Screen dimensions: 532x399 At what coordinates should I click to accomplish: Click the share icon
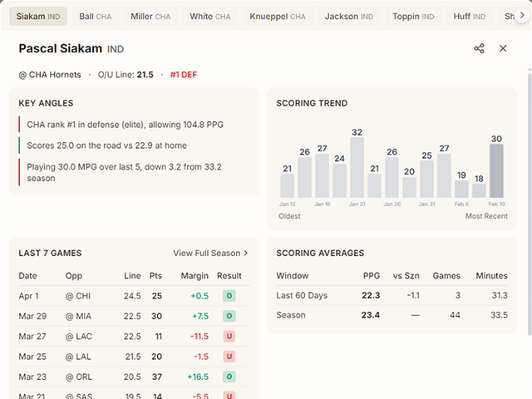[479, 48]
